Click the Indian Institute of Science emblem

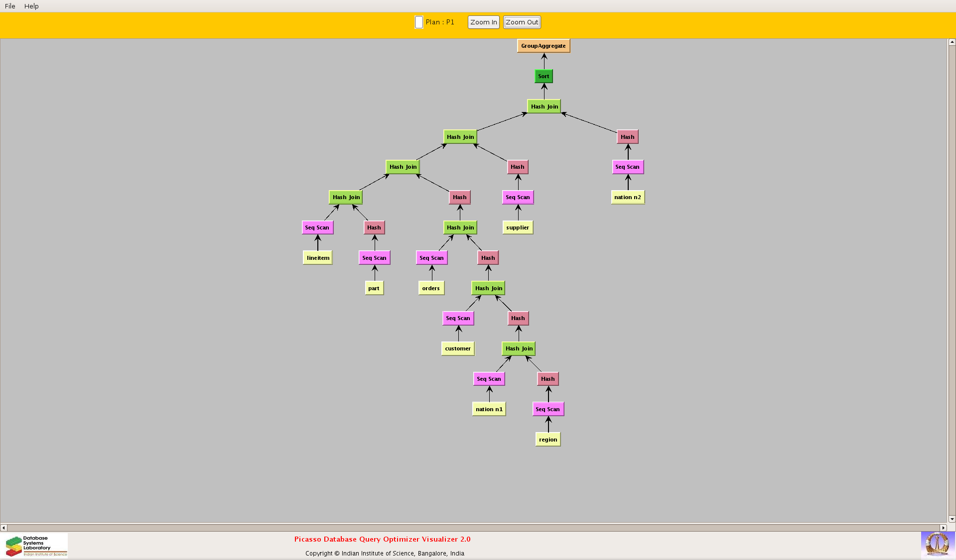tap(937, 544)
